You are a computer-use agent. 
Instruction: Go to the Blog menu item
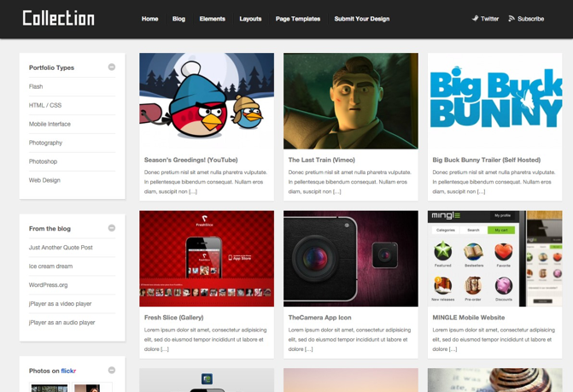coord(178,19)
